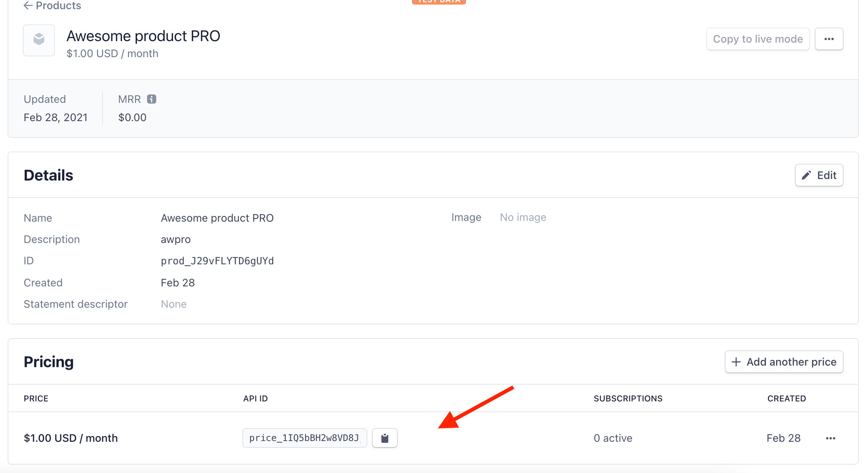The image size is (868, 473).
Task: Copy price API ID with clipboard icon
Action: pos(384,438)
